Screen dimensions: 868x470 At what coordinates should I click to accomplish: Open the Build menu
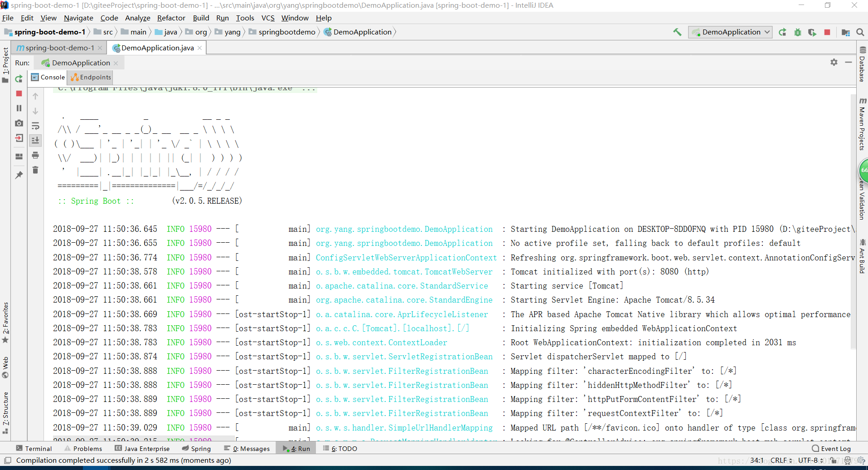pyautogui.click(x=201, y=18)
